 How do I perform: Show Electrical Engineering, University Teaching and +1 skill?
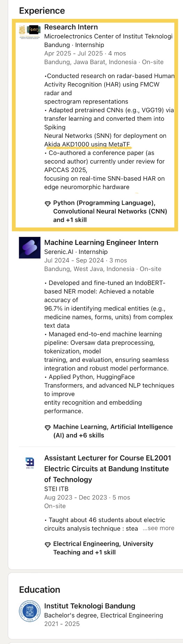click(x=103, y=548)
